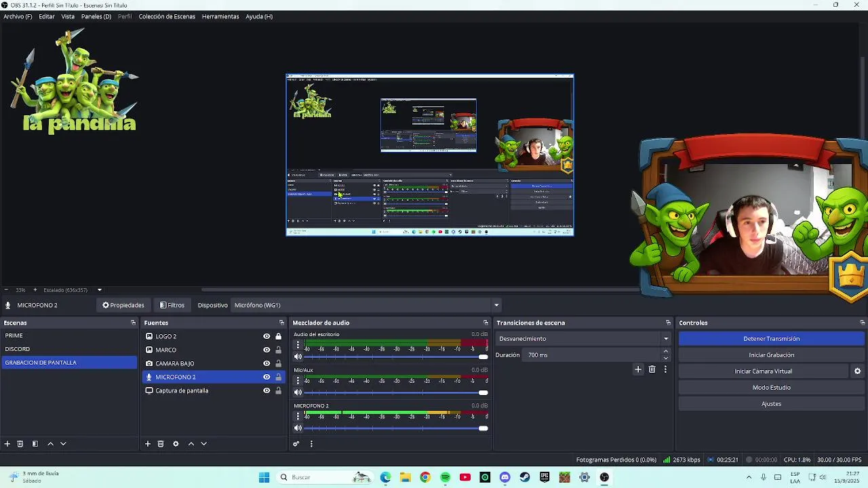Image resolution: width=868 pixels, height=488 pixels.
Task: Open options dots for MICROFONO 2 mixer channel
Action: coord(298,416)
